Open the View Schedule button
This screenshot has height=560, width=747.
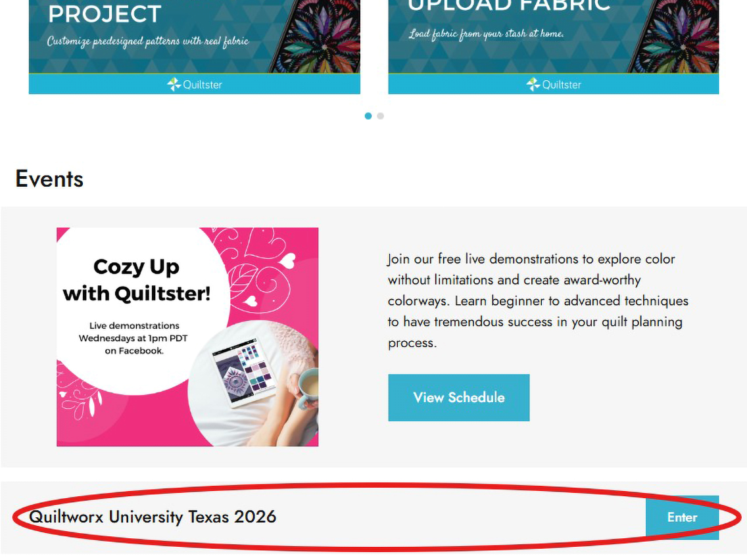[x=458, y=398]
